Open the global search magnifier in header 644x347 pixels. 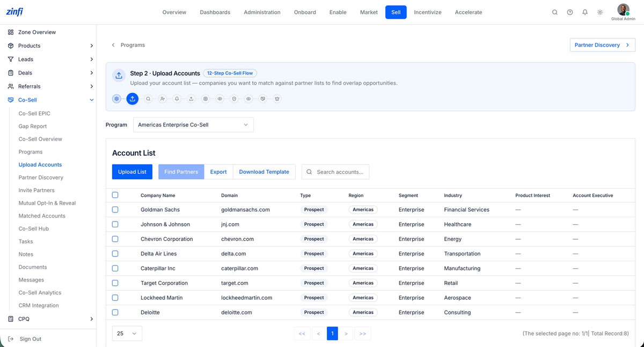coord(555,12)
